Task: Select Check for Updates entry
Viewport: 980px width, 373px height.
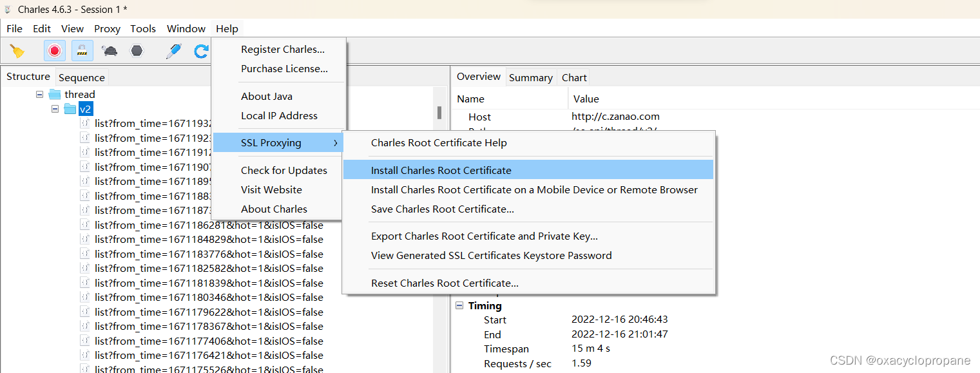Action: click(283, 171)
